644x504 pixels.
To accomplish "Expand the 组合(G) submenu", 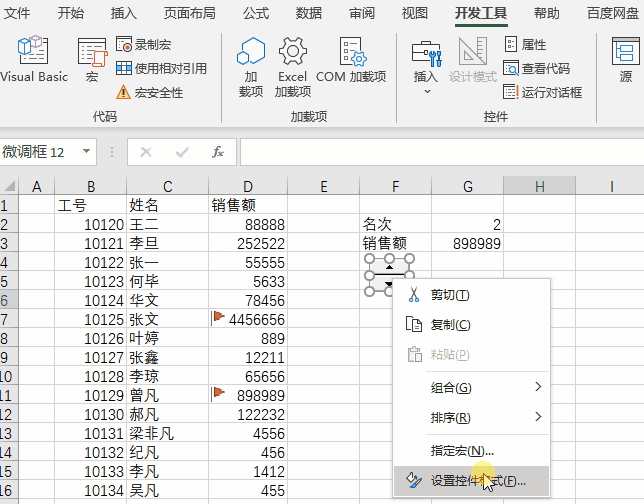I will pos(472,387).
